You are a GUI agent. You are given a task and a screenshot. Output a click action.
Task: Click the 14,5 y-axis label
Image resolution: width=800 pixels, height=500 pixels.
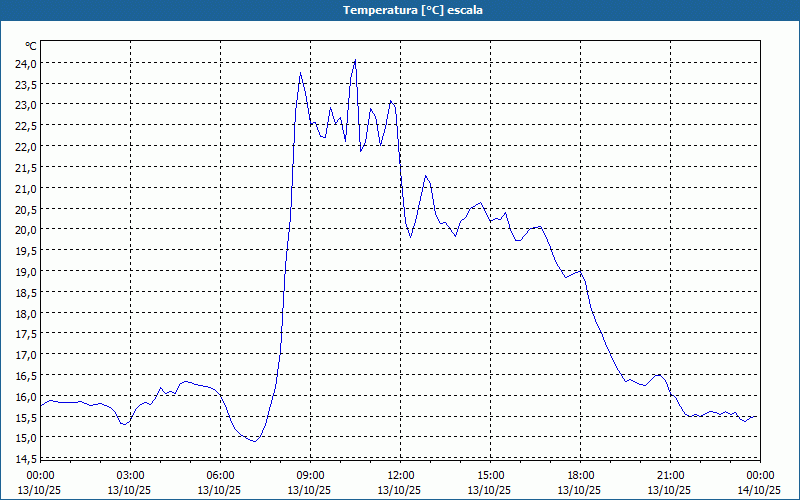click(26, 459)
